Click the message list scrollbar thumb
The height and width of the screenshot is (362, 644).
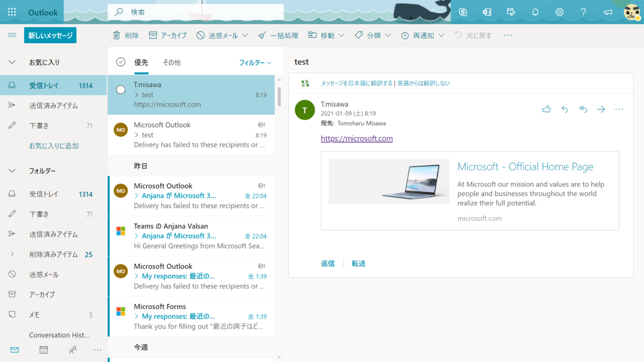(x=279, y=95)
